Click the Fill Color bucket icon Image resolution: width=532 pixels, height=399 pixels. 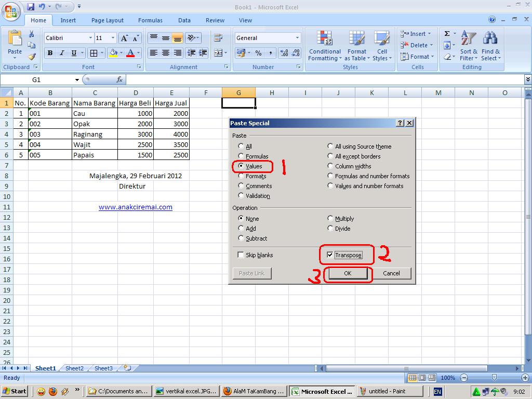[x=113, y=53]
